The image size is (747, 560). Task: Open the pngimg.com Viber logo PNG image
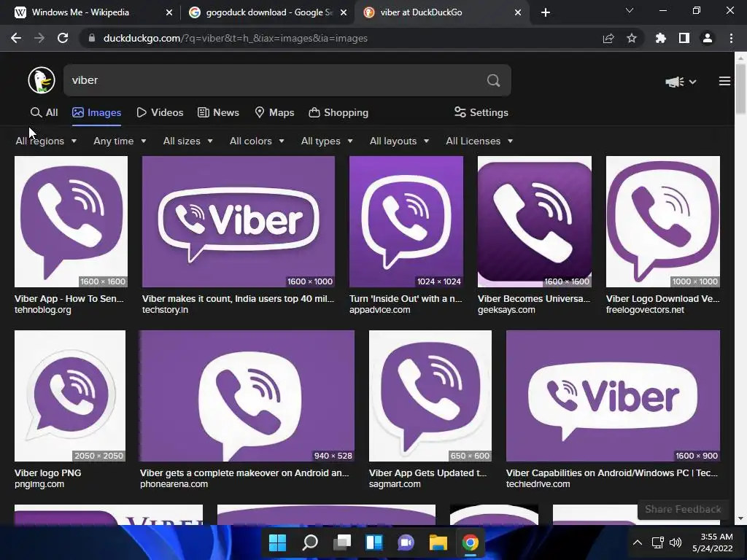pos(70,396)
